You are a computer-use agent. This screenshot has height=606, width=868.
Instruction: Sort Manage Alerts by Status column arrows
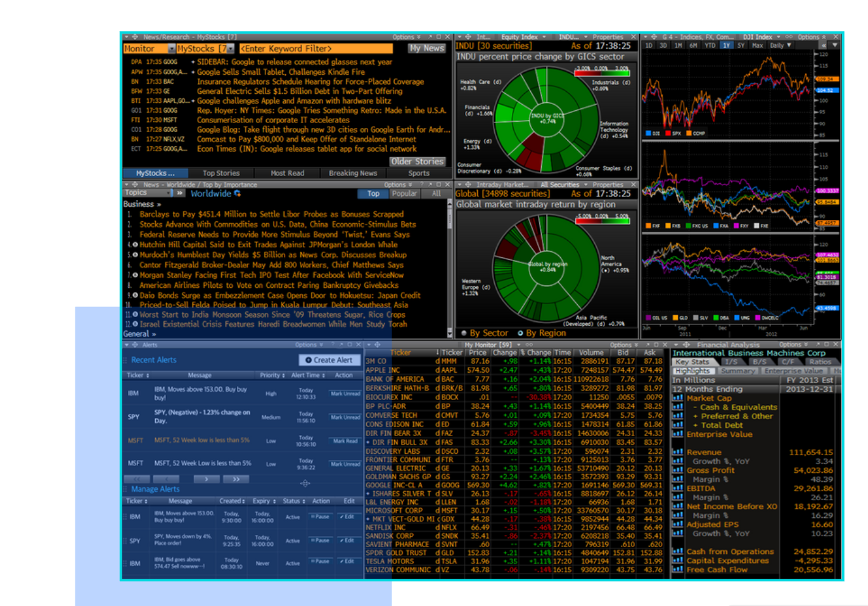coord(303,501)
